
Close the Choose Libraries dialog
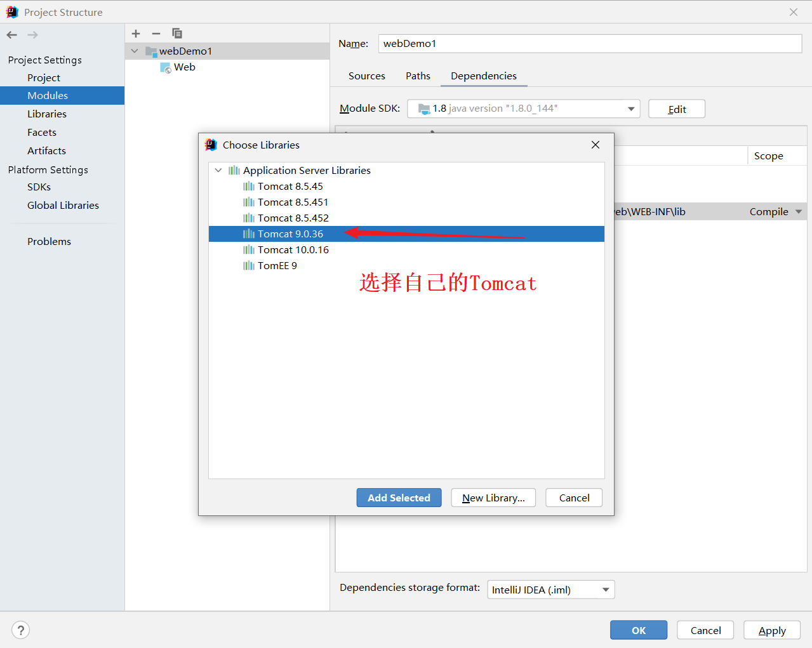[596, 145]
